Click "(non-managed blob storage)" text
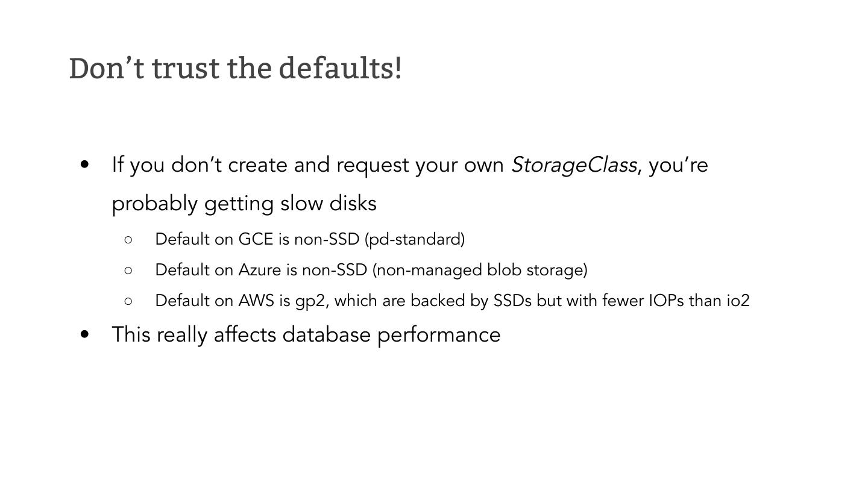868x488 pixels. pyautogui.click(x=480, y=270)
